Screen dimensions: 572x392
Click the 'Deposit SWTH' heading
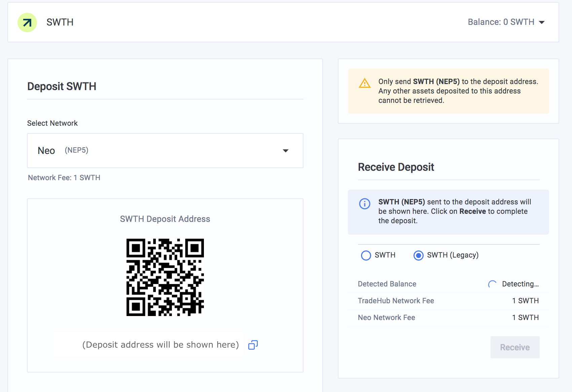[62, 86]
